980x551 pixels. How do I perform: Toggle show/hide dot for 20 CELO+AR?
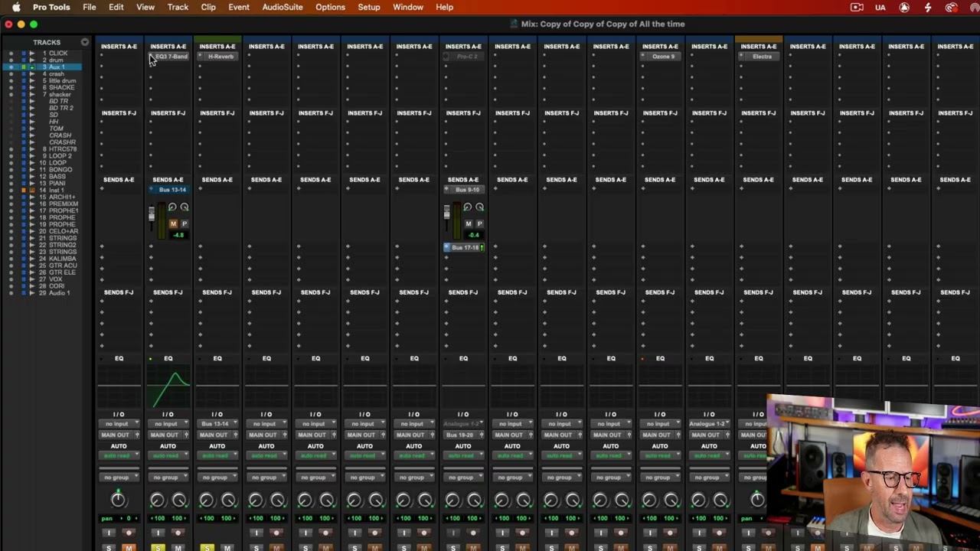click(11, 231)
